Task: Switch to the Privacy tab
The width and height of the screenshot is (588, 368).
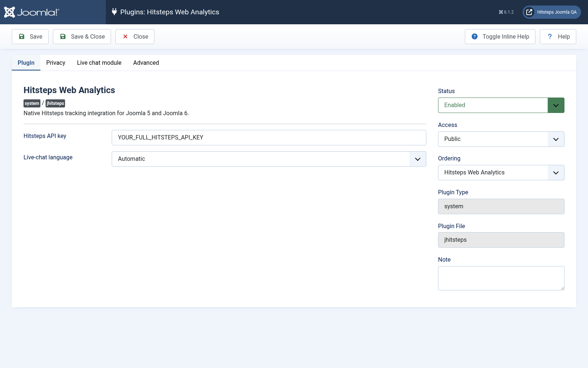Action: pyautogui.click(x=56, y=63)
